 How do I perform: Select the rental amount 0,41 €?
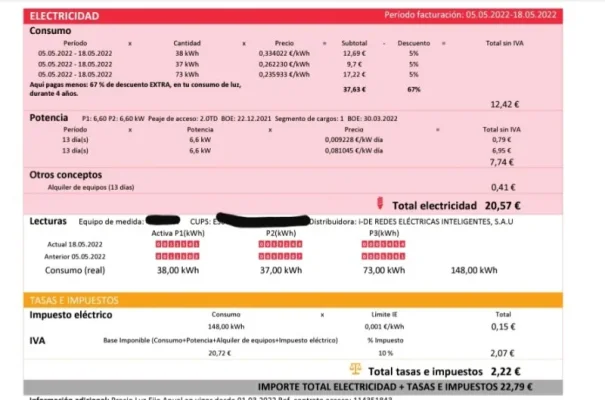coord(503,187)
